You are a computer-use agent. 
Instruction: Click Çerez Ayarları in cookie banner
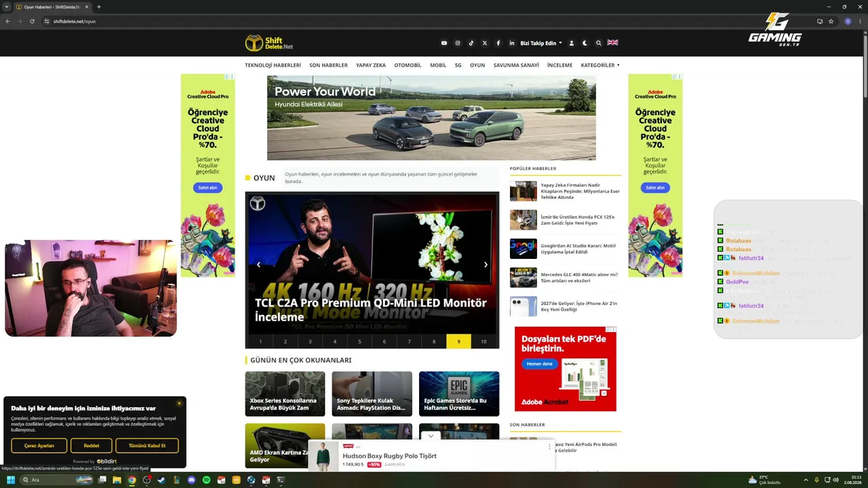click(39, 445)
